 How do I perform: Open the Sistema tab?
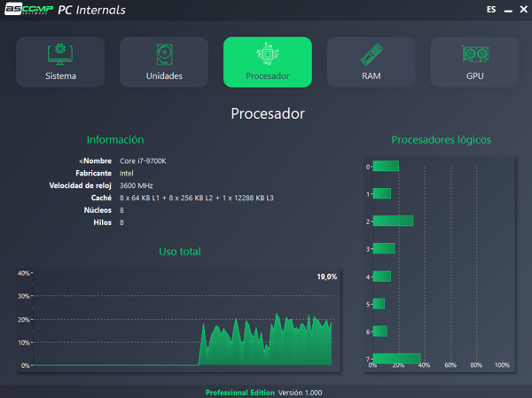pos(60,62)
